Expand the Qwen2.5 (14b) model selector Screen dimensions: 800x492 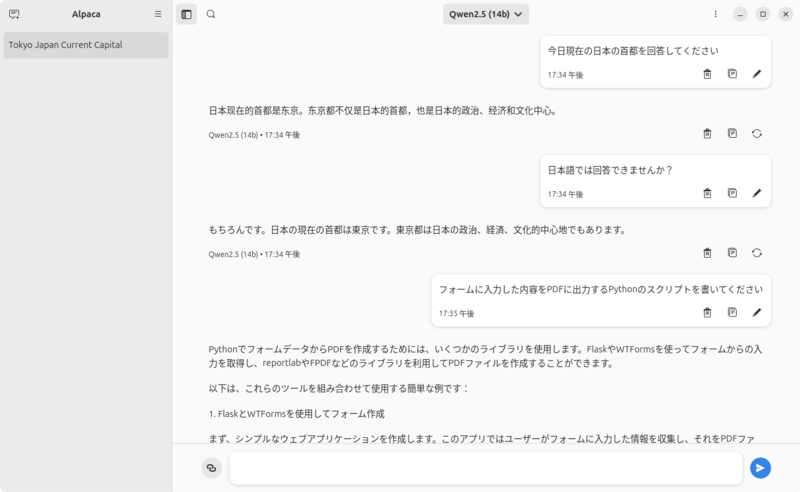click(x=486, y=14)
